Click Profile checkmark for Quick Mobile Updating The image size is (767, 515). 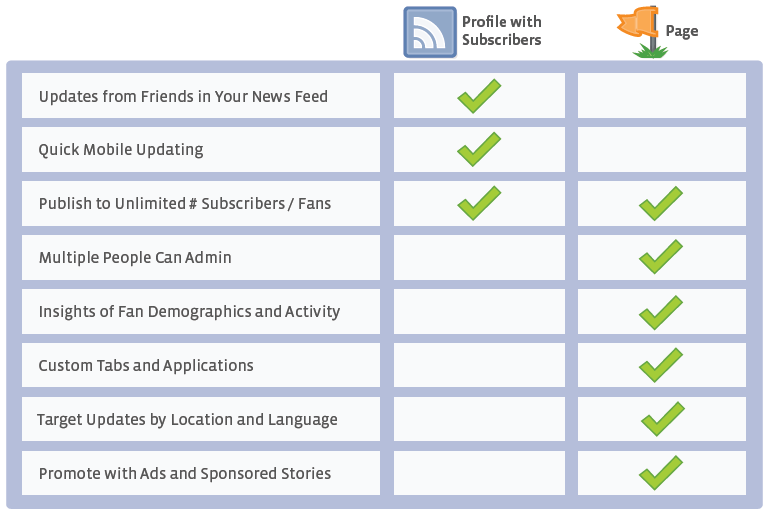(x=479, y=149)
